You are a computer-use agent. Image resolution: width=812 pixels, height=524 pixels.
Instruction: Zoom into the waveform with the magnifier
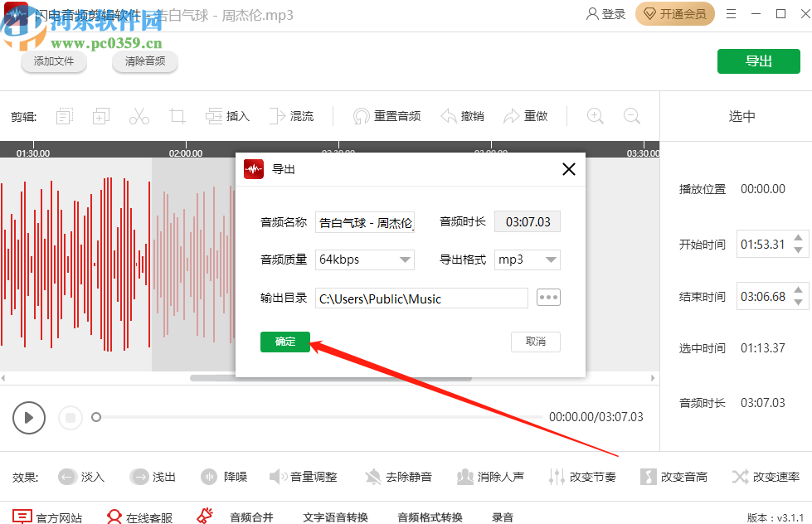pyautogui.click(x=595, y=116)
